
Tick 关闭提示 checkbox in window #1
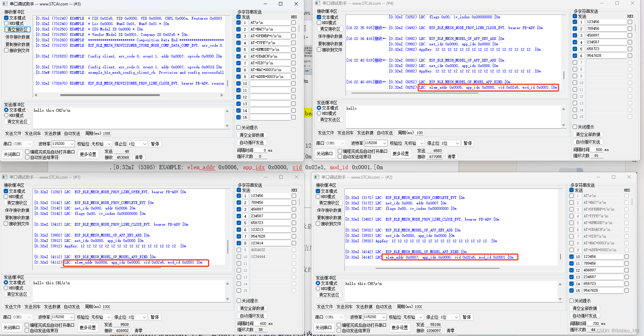pos(239,301)
